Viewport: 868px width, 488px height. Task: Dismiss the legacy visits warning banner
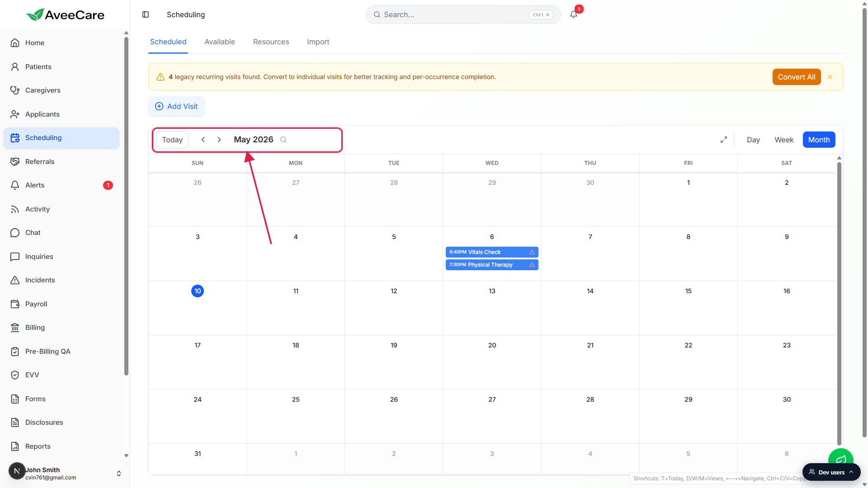830,77
